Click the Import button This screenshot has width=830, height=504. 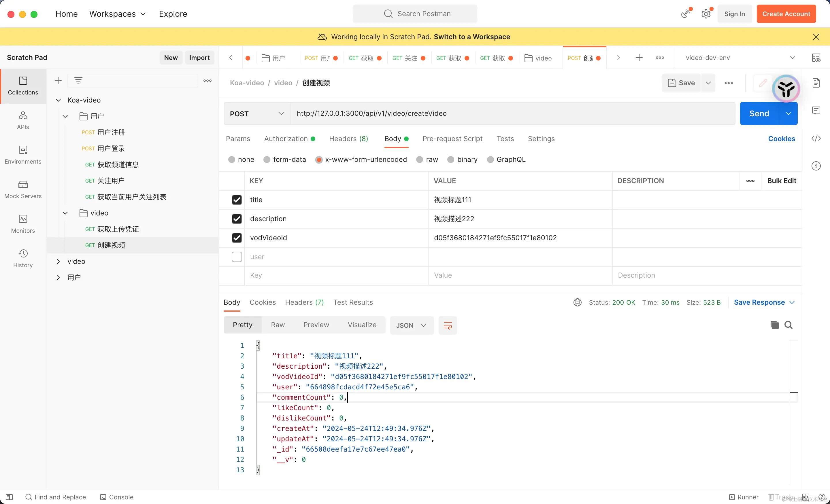[x=199, y=58]
